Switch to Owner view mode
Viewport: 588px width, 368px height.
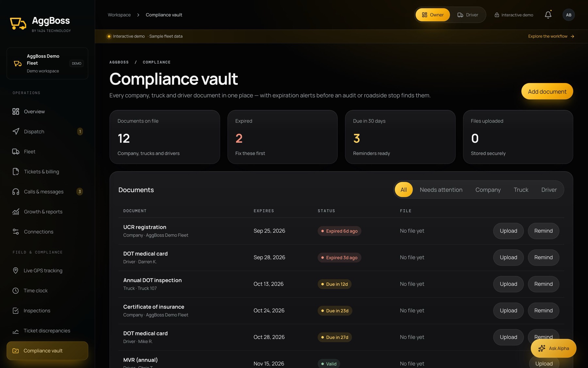pyautogui.click(x=433, y=15)
